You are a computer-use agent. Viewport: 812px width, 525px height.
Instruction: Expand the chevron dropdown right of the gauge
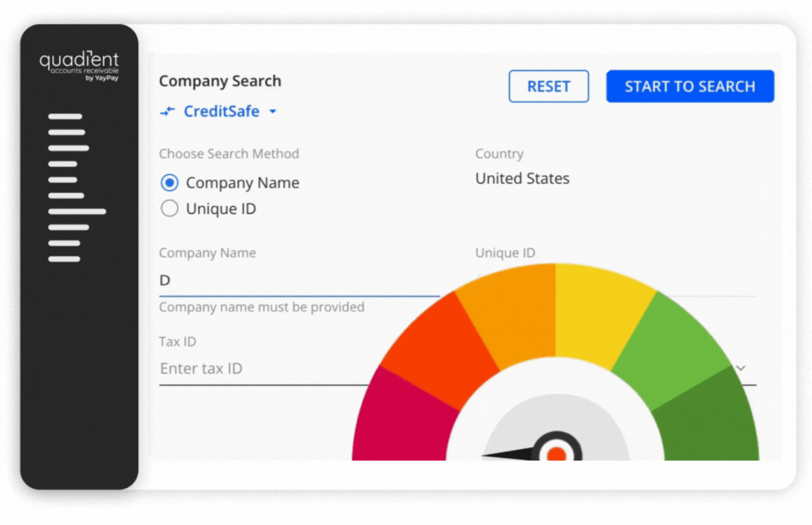pyautogui.click(x=741, y=368)
